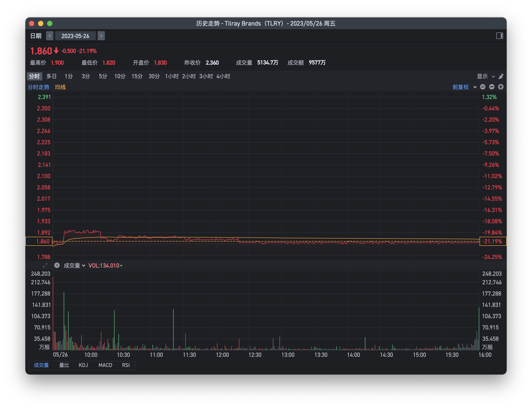The height and width of the screenshot is (408, 532).
Task: Switch to the 10分 interval
Action: pyautogui.click(x=120, y=77)
